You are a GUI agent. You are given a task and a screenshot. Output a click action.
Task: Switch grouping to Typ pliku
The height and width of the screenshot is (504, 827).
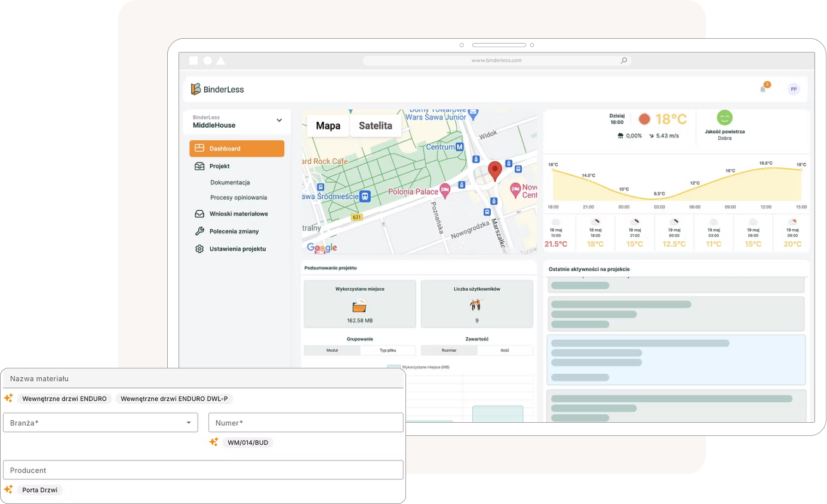[388, 351]
